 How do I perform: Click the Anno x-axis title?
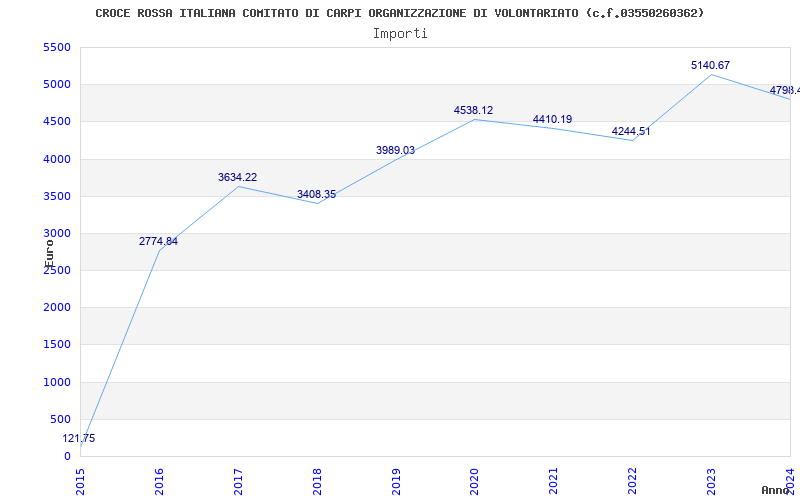click(x=776, y=490)
